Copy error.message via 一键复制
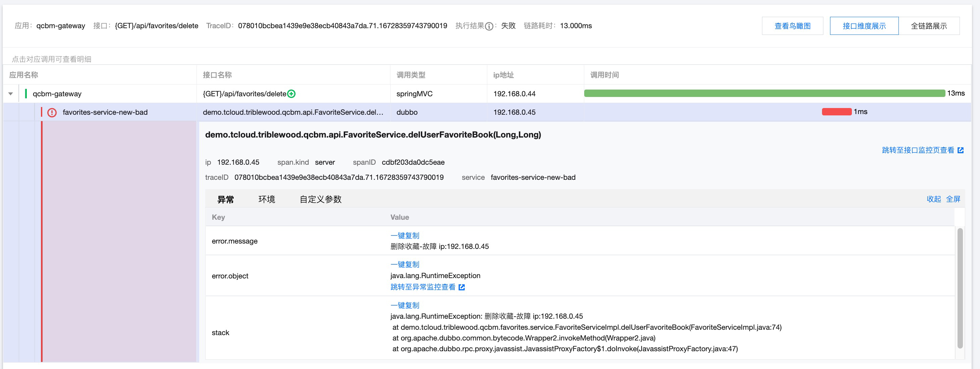Image resolution: width=980 pixels, height=369 pixels. click(x=405, y=235)
